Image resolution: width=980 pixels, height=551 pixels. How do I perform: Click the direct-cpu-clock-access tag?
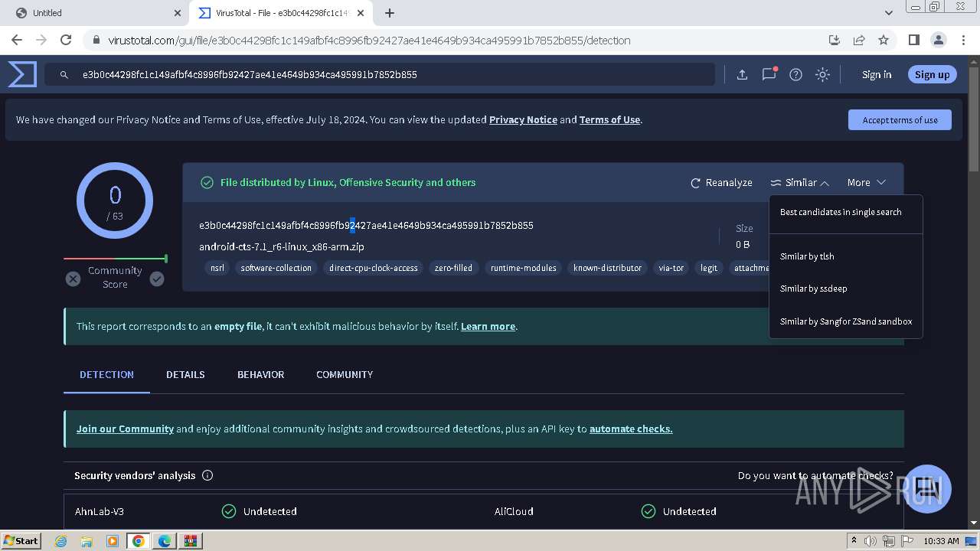click(x=374, y=268)
